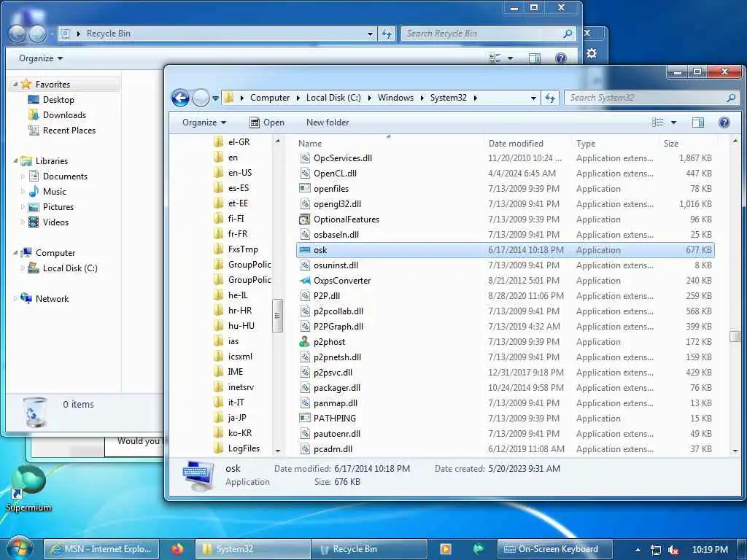Image resolution: width=747 pixels, height=560 pixels.
Task: Expand Network node in Recycle Bin window
Action: (x=15, y=298)
